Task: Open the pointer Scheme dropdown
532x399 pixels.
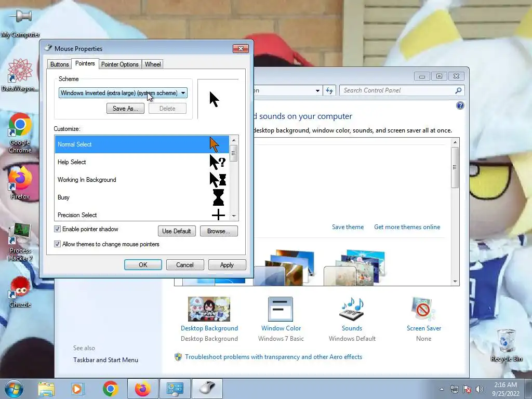Action: 123,93
